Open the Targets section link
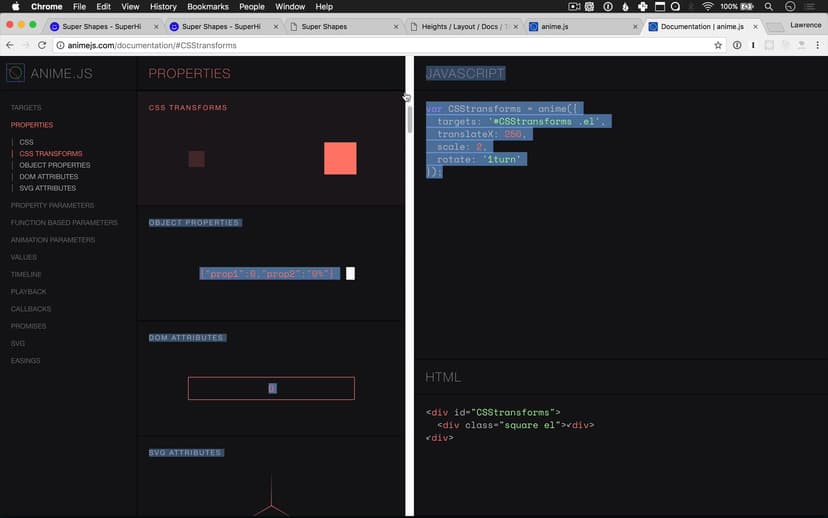The height and width of the screenshot is (518, 828). 26,107
